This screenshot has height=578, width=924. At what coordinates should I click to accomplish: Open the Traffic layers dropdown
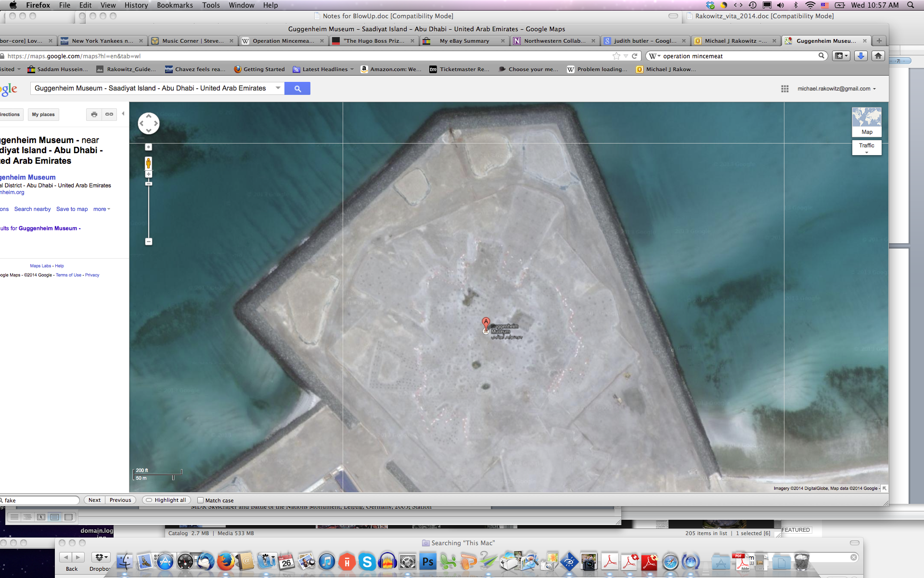pos(867,148)
